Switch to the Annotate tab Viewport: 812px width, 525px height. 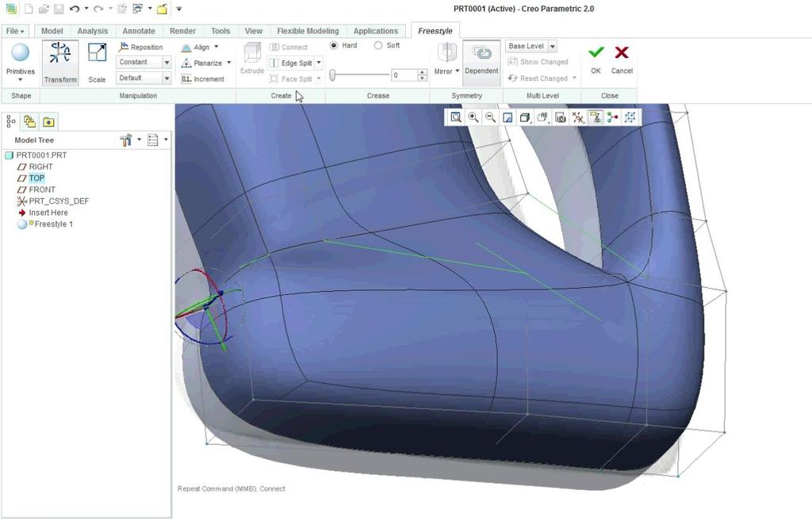(139, 31)
